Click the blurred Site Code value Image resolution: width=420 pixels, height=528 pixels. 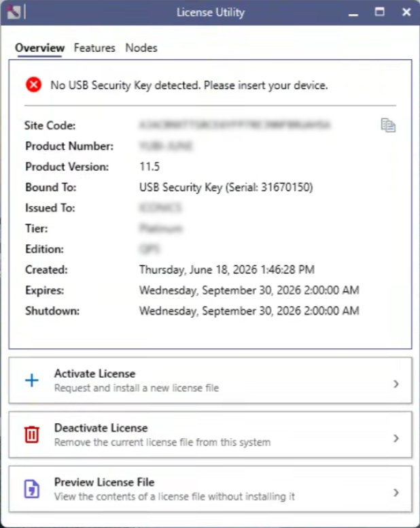[234, 125]
